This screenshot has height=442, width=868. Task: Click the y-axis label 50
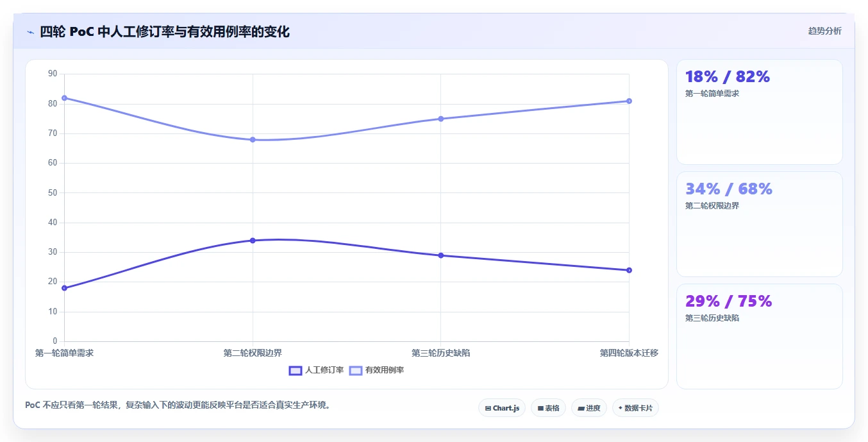click(x=53, y=192)
